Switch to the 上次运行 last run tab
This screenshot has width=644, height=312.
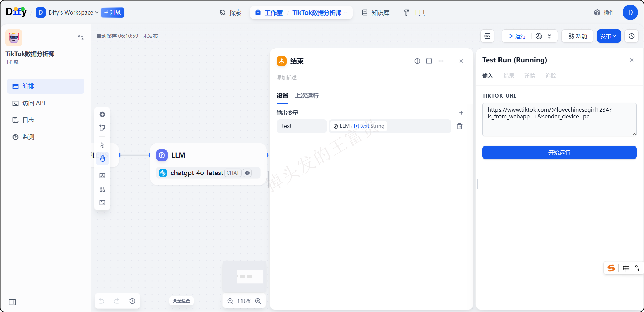tap(307, 96)
